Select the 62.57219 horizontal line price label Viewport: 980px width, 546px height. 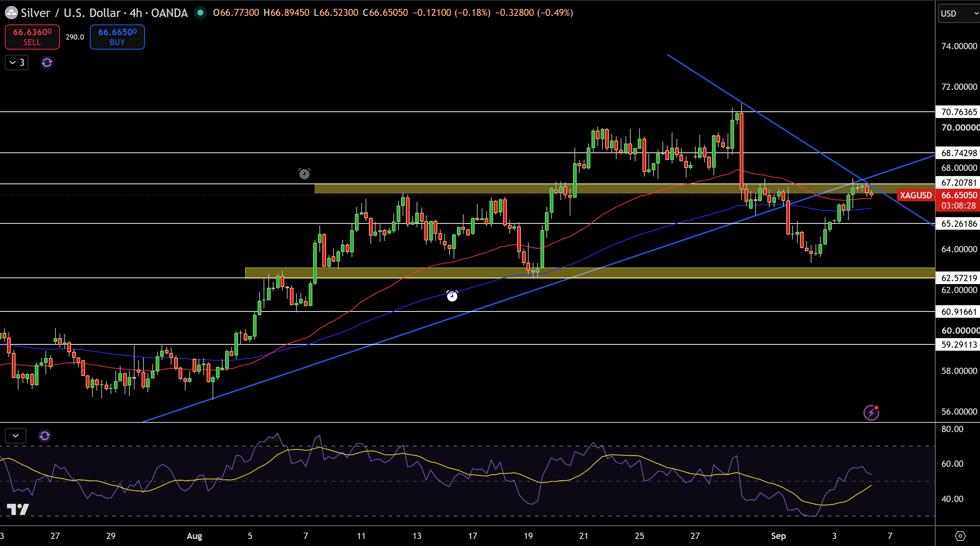coord(958,278)
